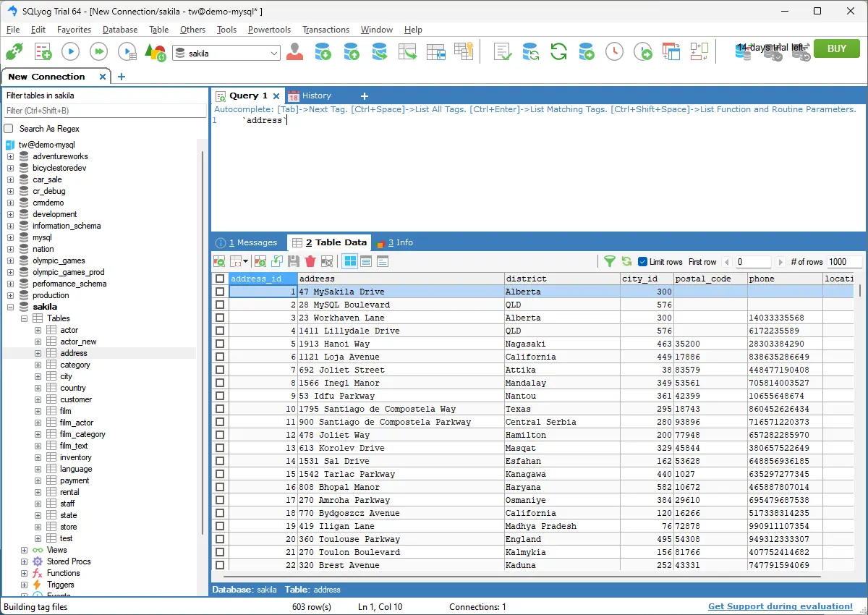Open the User Manager icon
Screen dimensions: 868x615
coord(294,51)
